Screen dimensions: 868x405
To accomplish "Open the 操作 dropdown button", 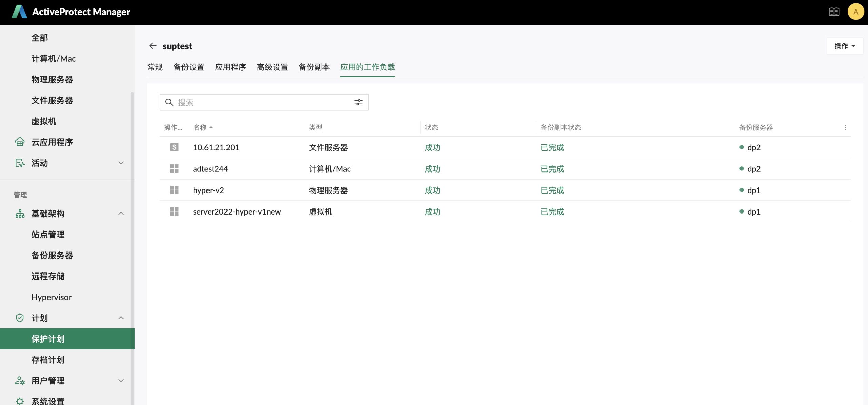I will pos(845,46).
